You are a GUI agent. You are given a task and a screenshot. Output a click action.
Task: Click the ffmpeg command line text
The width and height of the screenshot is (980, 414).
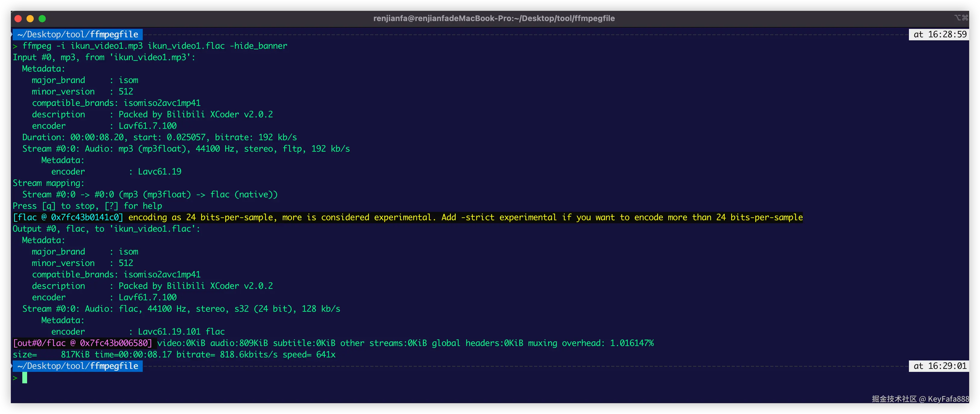pyautogui.click(x=154, y=46)
